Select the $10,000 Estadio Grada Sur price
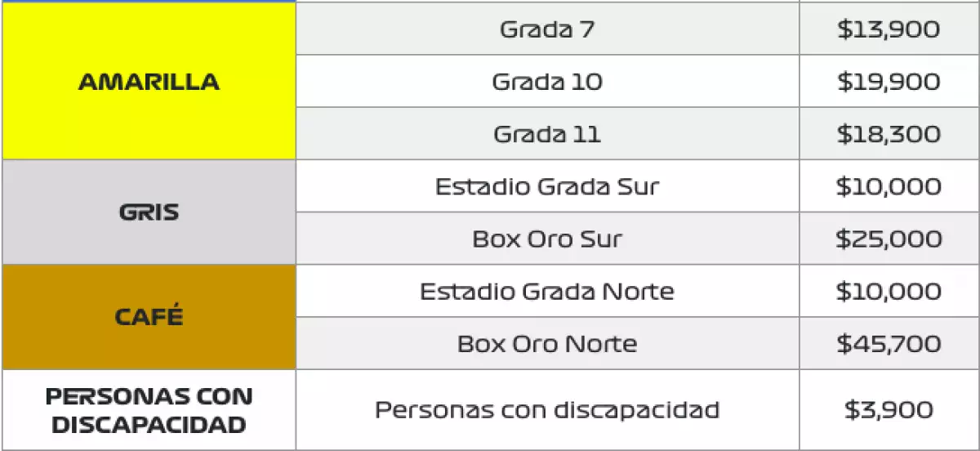Viewport: 980px width, 451px height. click(889, 186)
